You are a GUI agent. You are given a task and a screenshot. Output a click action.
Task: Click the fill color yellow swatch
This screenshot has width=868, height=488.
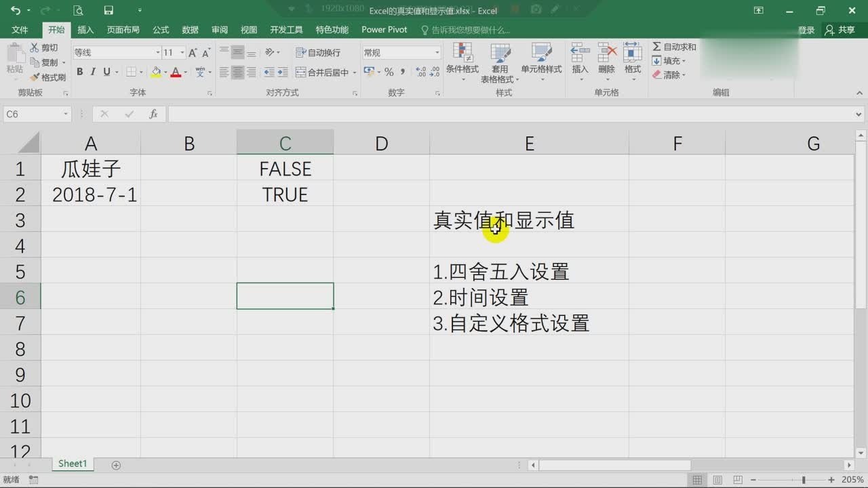point(156,72)
